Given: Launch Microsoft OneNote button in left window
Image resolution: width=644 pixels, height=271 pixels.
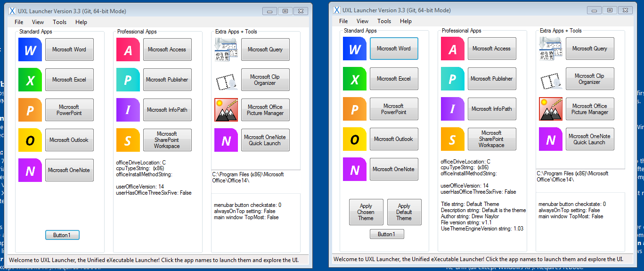Looking at the screenshot, I should (69, 170).
